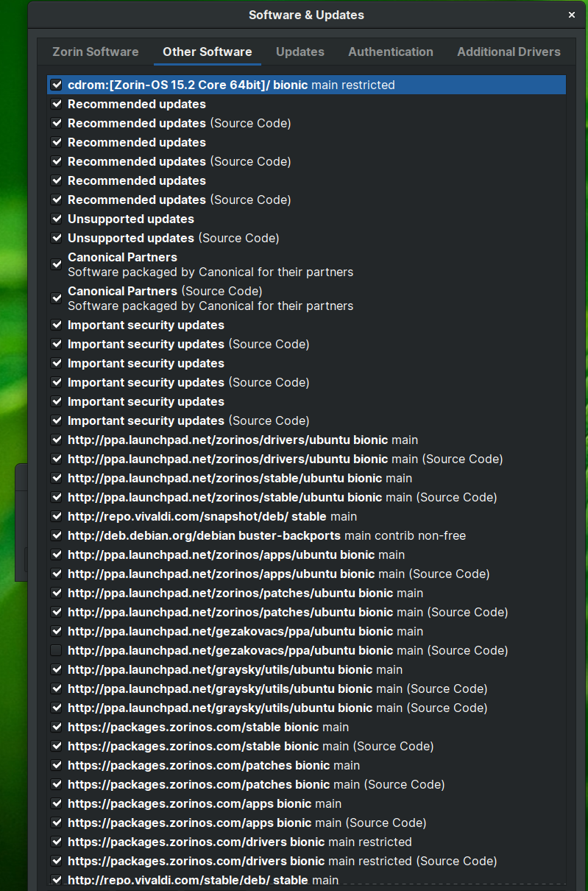Switch to the Zorin Software tab
Image resolution: width=588 pixels, height=891 pixels.
click(x=95, y=52)
